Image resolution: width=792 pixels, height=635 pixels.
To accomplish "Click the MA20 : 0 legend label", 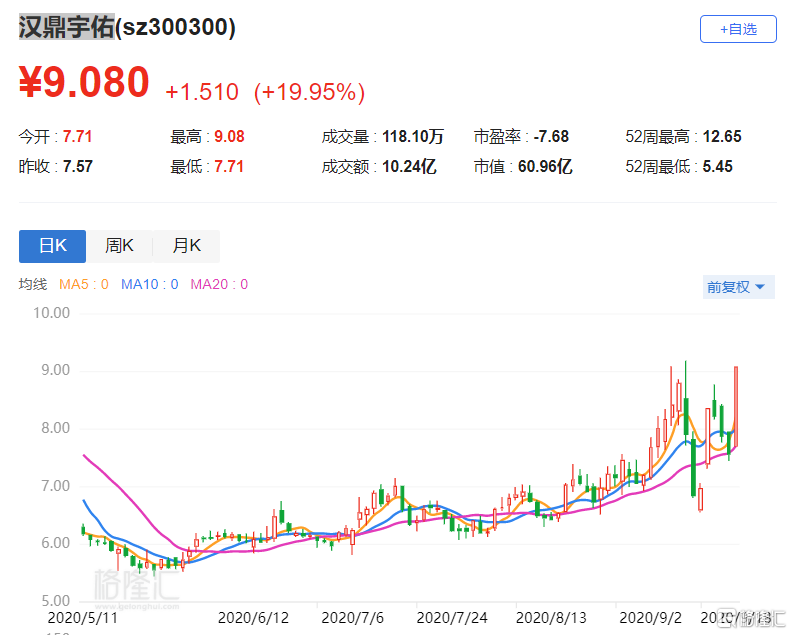I will coord(219,284).
